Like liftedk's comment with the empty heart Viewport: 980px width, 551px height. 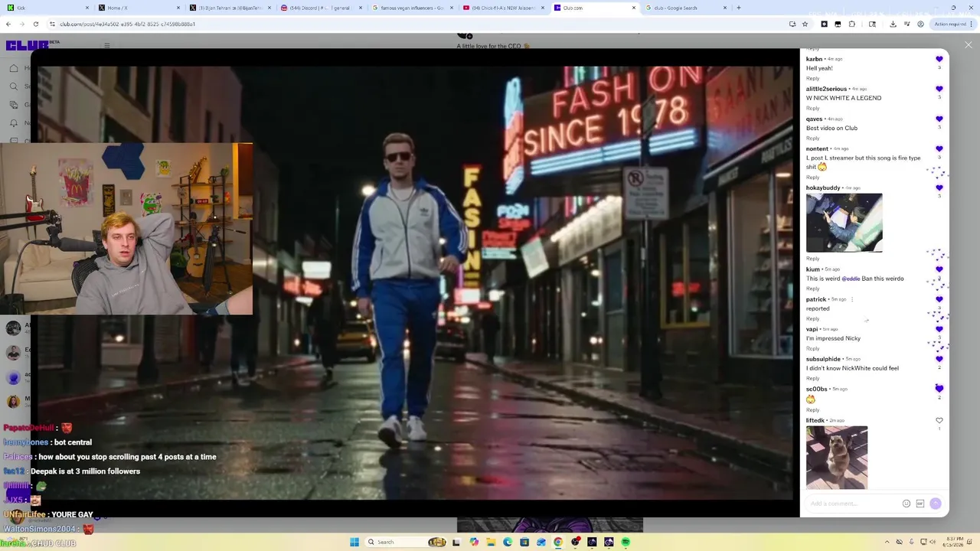939,420
